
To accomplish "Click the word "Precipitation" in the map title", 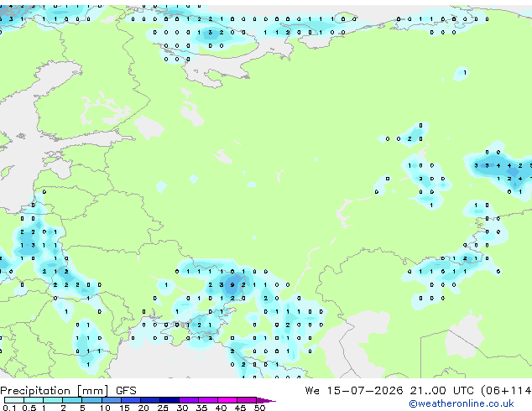I will click(35, 391).
